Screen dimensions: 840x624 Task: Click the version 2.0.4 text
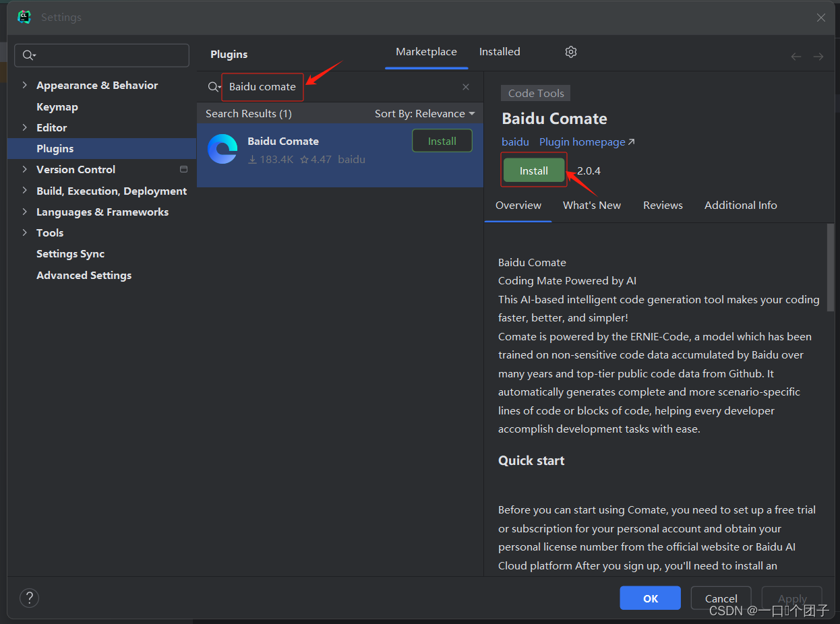pos(589,171)
